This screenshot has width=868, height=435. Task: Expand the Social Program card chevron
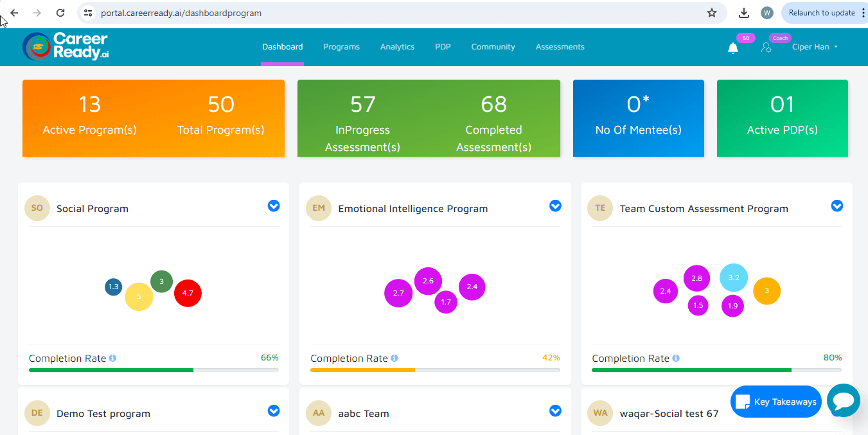tap(274, 206)
